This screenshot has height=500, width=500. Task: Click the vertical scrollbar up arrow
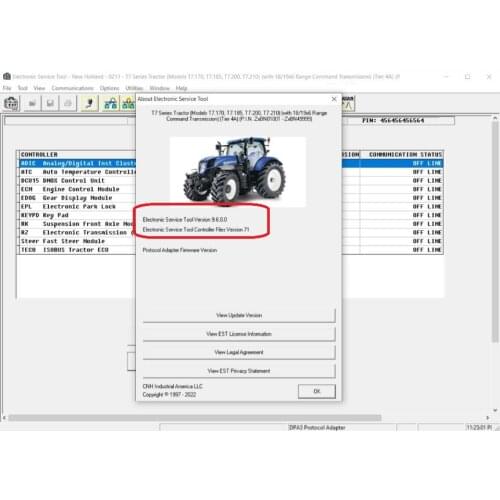tap(495, 118)
